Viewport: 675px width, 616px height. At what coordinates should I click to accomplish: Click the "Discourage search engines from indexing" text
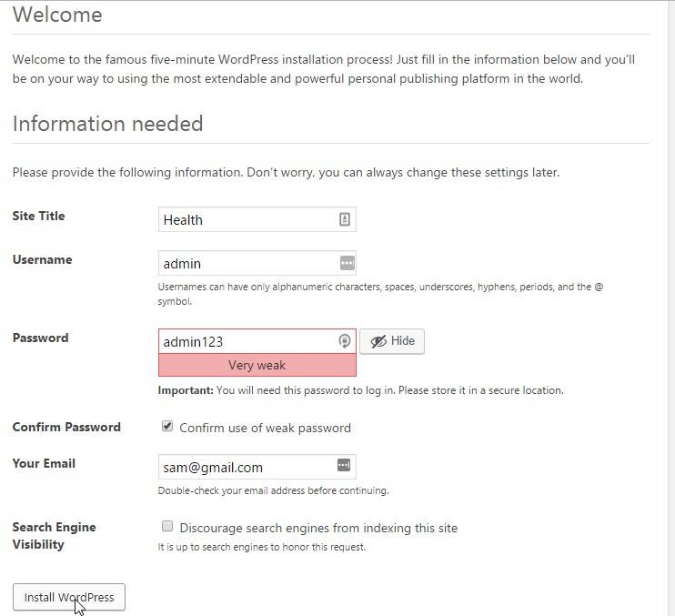coord(318,528)
